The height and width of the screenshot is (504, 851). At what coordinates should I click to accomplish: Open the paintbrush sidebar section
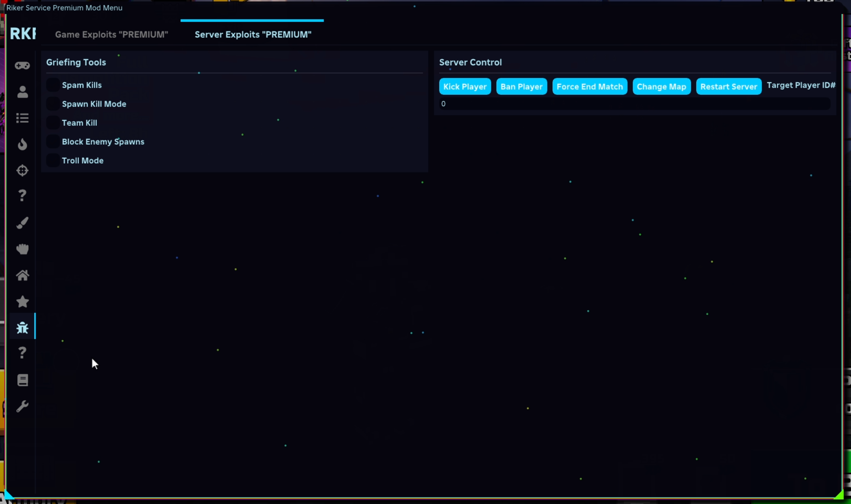tap(22, 223)
